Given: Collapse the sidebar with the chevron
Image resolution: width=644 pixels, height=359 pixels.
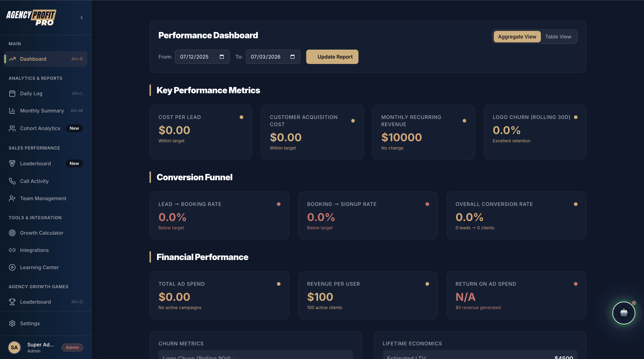Looking at the screenshot, I should tap(82, 17).
